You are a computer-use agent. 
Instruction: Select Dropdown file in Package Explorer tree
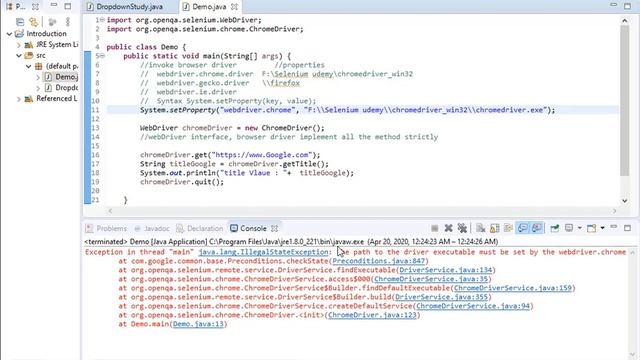62,88
